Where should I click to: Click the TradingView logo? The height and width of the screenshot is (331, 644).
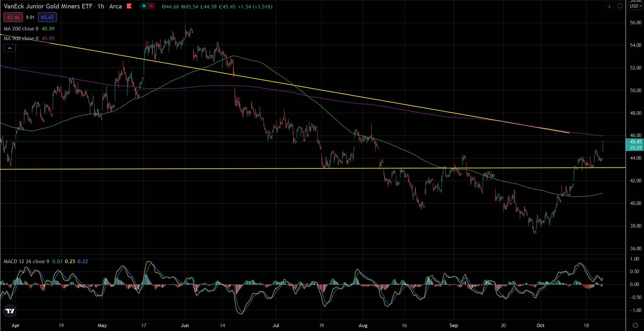[10, 311]
